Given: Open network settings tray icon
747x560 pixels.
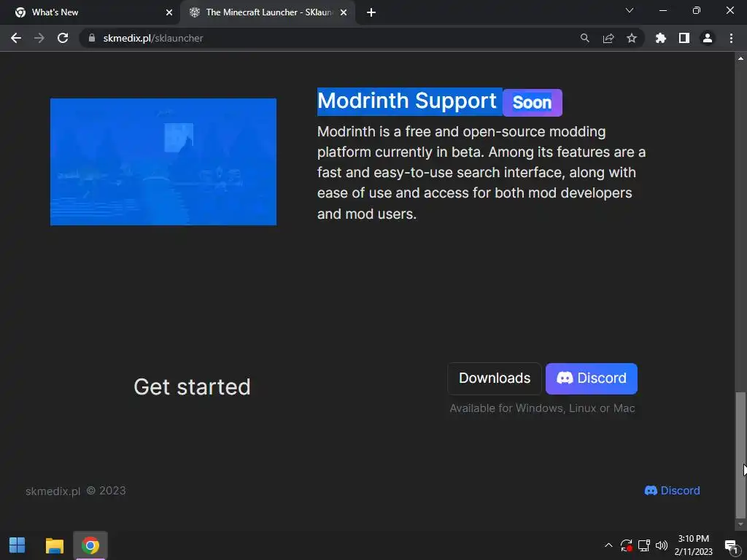Looking at the screenshot, I should (644, 545).
